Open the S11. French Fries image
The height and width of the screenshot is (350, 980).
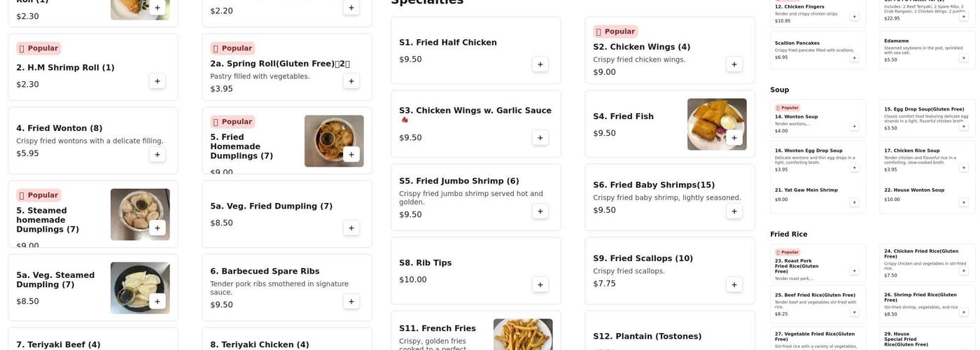tap(522, 335)
